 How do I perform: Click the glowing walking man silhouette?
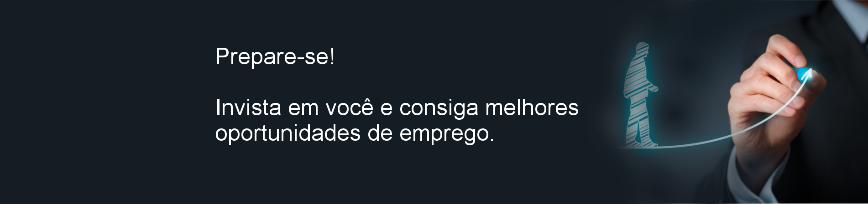pos(640,96)
